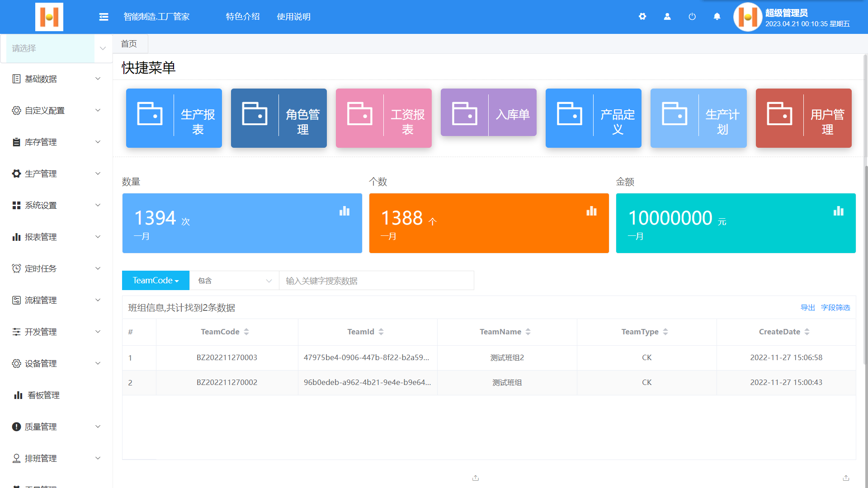
Task: Click the user profile icon in top bar
Action: [x=667, y=17]
